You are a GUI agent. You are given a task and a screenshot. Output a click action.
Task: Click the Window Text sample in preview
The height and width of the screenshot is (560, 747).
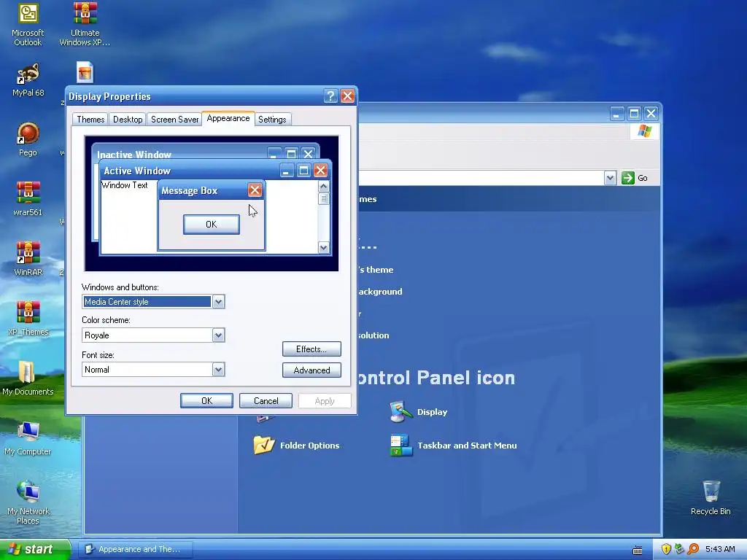[x=124, y=185]
